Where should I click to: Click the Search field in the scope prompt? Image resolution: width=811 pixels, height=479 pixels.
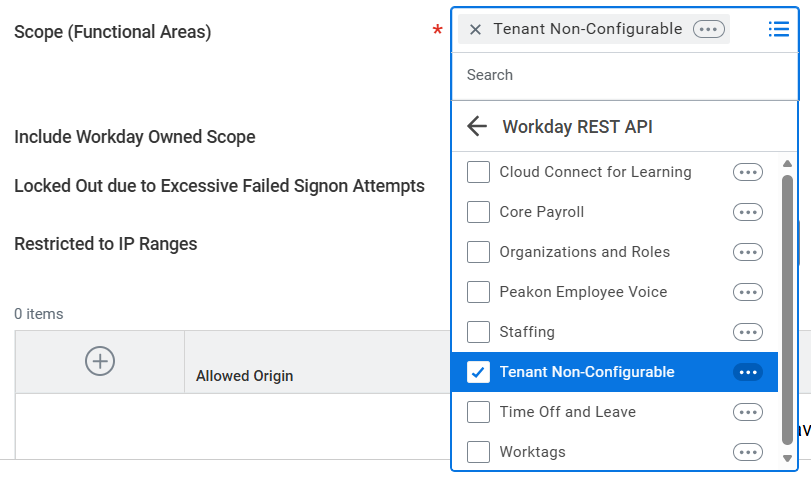(x=624, y=75)
